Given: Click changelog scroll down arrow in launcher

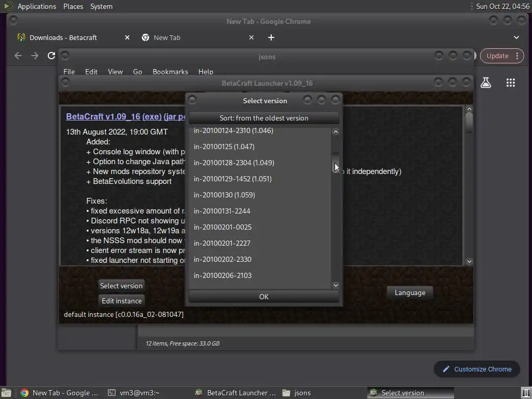Looking at the screenshot, I should pos(469,261).
